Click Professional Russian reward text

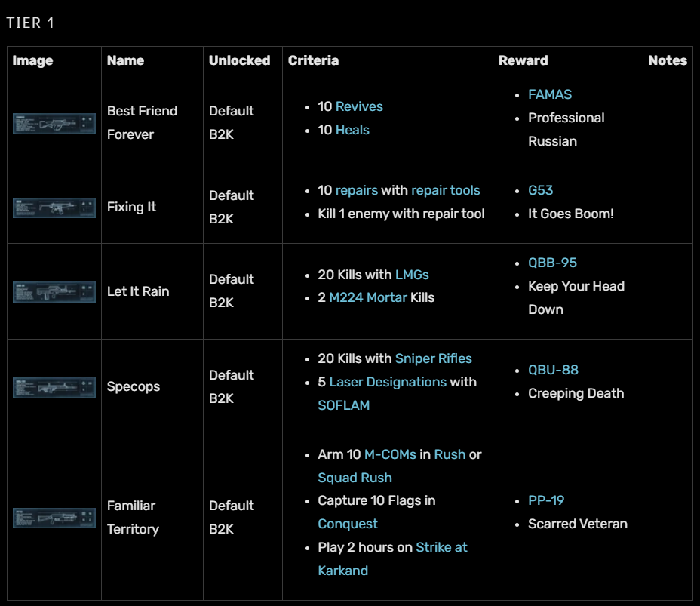coord(566,130)
